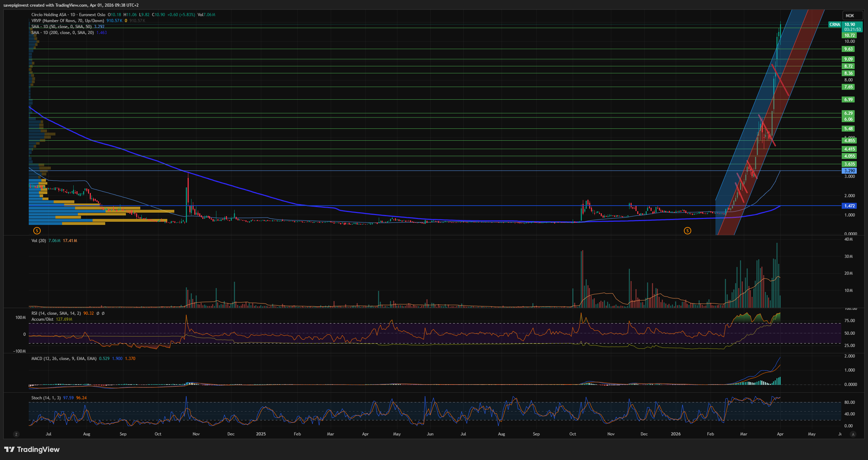Select the SMA 50 indicator legend
This screenshot has height=460, width=868.
pyautogui.click(x=61, y=27)
